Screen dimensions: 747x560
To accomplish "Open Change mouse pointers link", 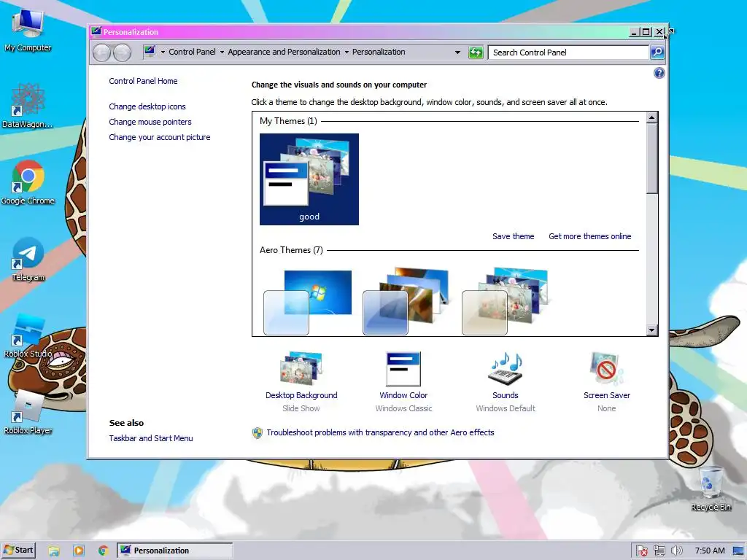I will pos(150,122).
